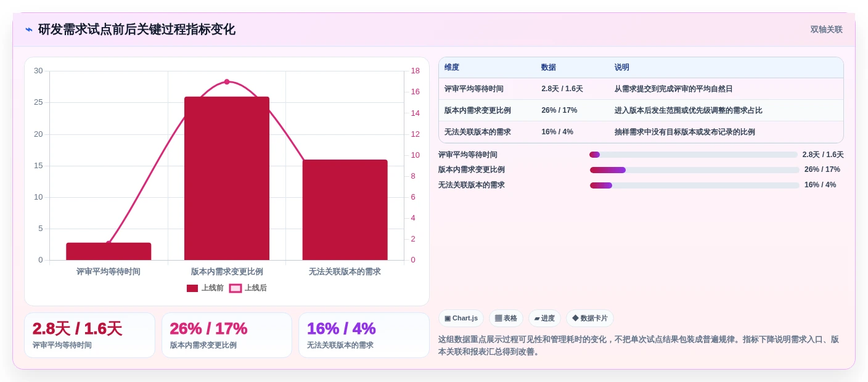
Task: Click the 版本内需求变更比例 progress bar
Action: (x=695, y=170)
